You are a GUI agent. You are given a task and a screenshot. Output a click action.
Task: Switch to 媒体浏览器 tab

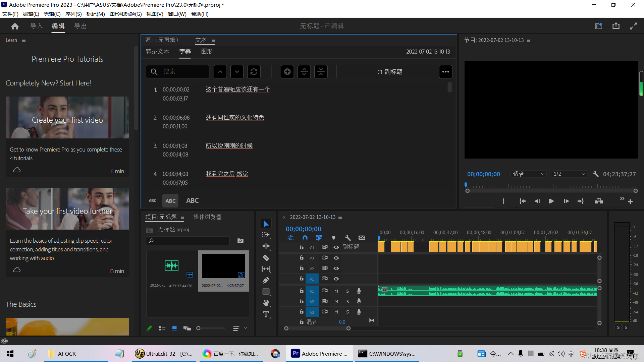pos(208,217)
